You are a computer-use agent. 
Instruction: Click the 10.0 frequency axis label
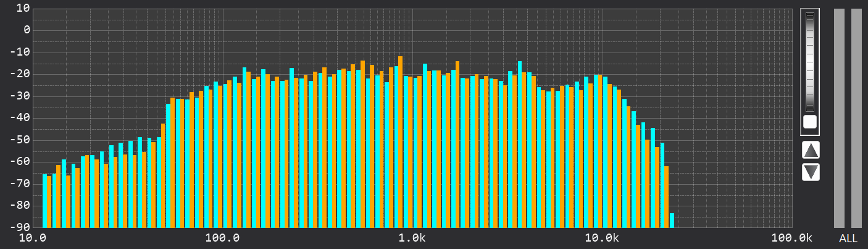pos(33,238)
